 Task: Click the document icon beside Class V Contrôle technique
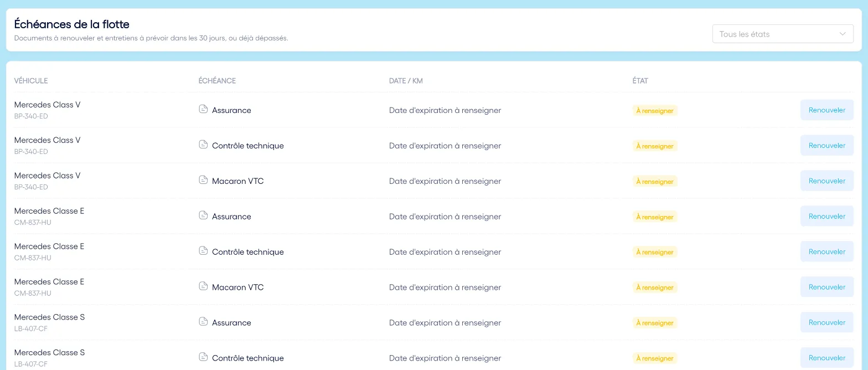[x=203, y=145]
